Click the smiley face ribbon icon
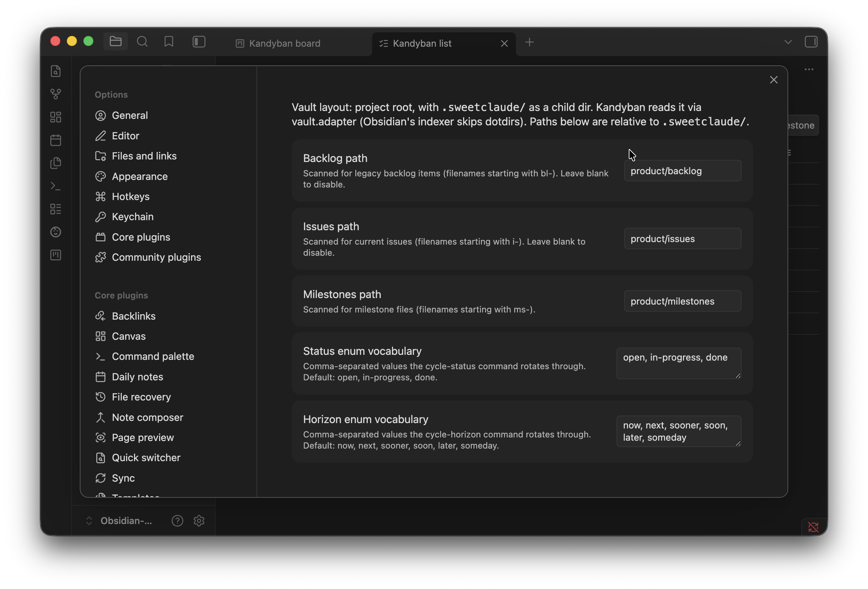 56,232
